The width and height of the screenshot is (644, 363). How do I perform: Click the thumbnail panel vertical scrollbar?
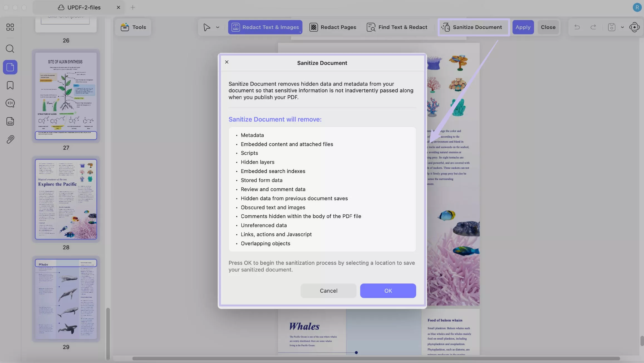coord(108,334)
